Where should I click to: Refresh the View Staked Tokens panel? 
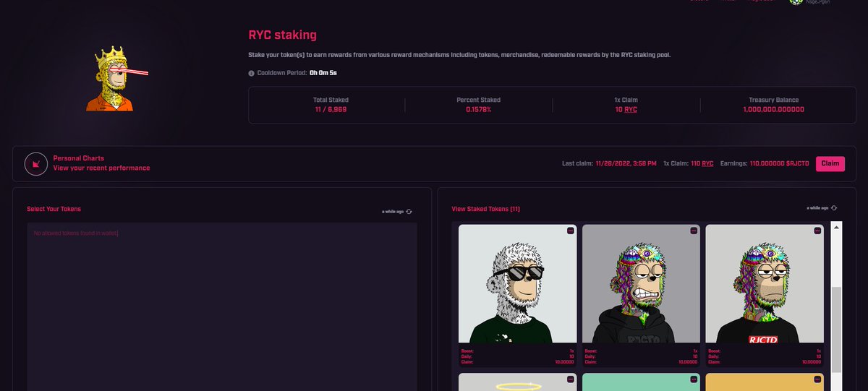pos(834,208)
